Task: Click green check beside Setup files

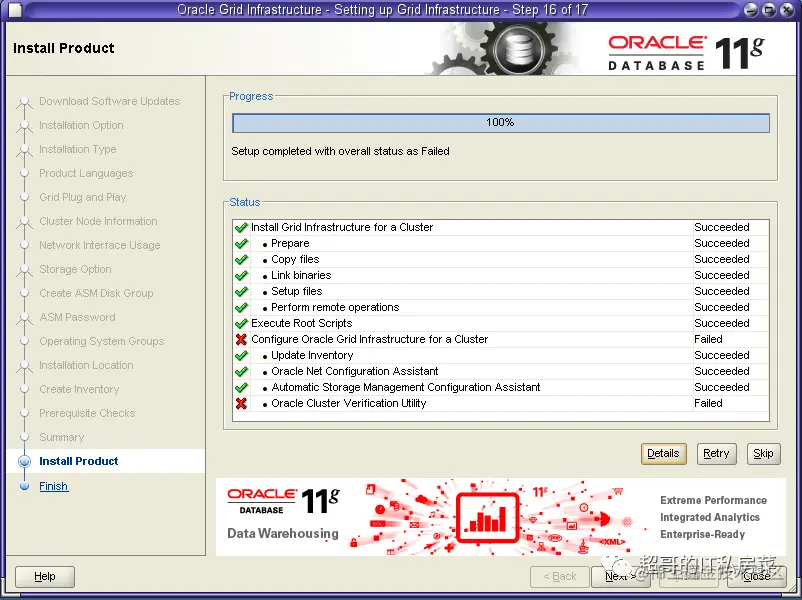Action: pos(241,291)
